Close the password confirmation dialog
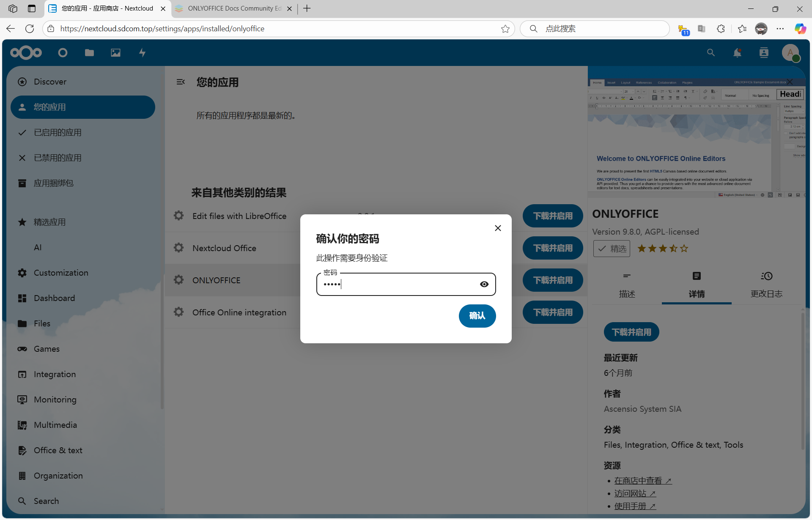 click(x=498, y=228)
